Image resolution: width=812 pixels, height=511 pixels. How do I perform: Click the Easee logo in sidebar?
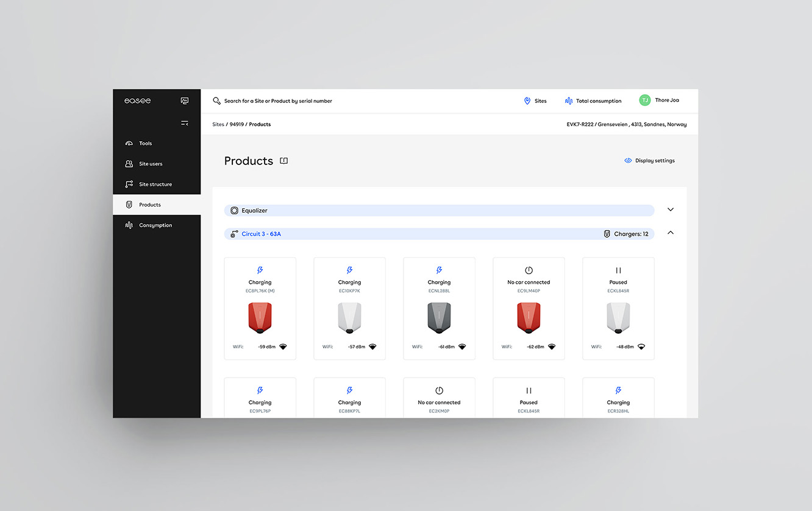click(x=137, y=100)
